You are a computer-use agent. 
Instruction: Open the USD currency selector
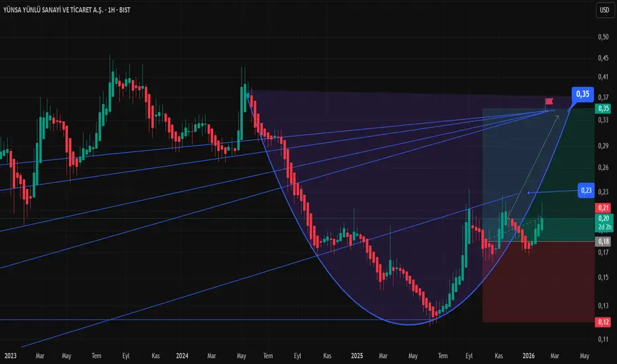pyautogui.click(x=604, y=10)
